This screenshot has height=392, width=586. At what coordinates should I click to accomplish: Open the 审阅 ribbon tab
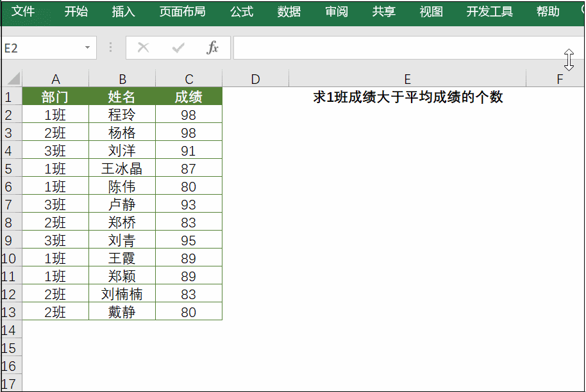pyautogui.click(x=337, y=12)
